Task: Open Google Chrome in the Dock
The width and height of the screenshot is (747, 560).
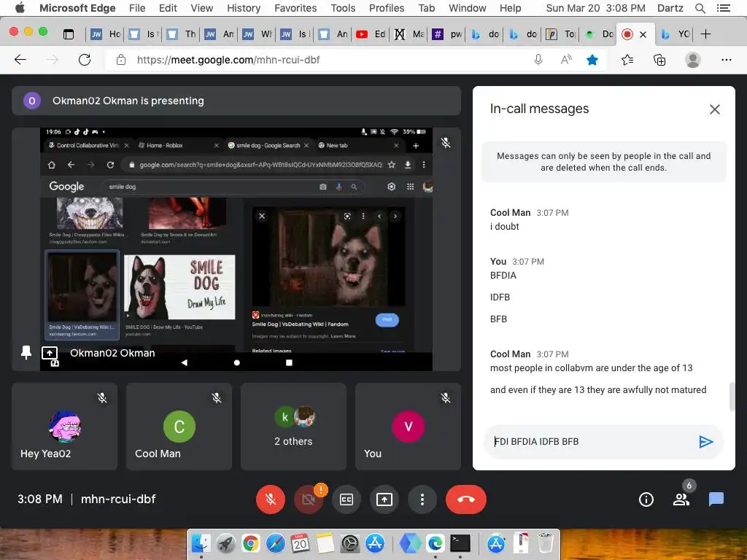Action: pos(251,543)
